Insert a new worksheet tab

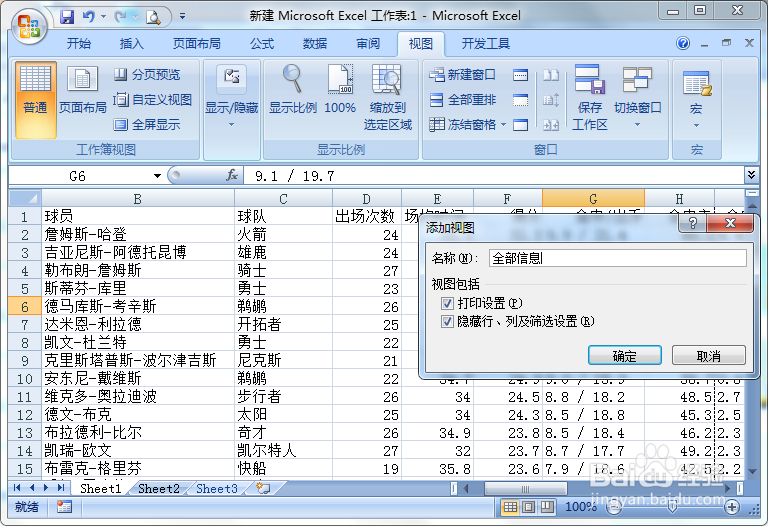click(x=264, y=488)
